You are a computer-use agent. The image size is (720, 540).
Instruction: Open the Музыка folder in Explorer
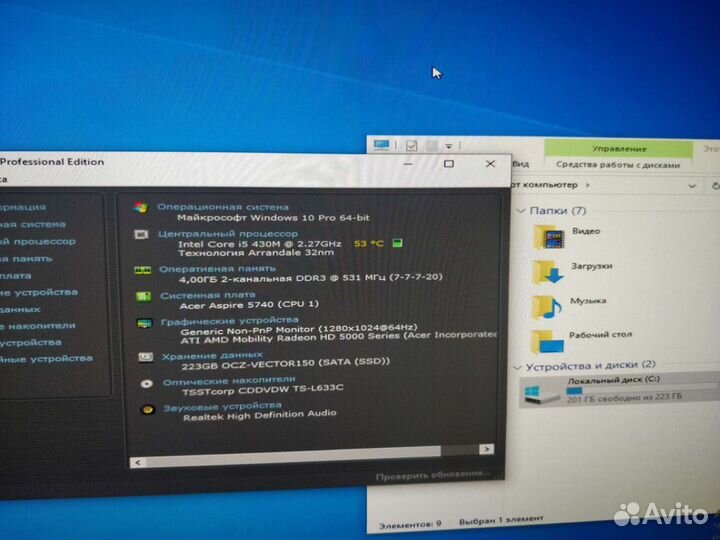pyautogui.click(x=569, y=306)
